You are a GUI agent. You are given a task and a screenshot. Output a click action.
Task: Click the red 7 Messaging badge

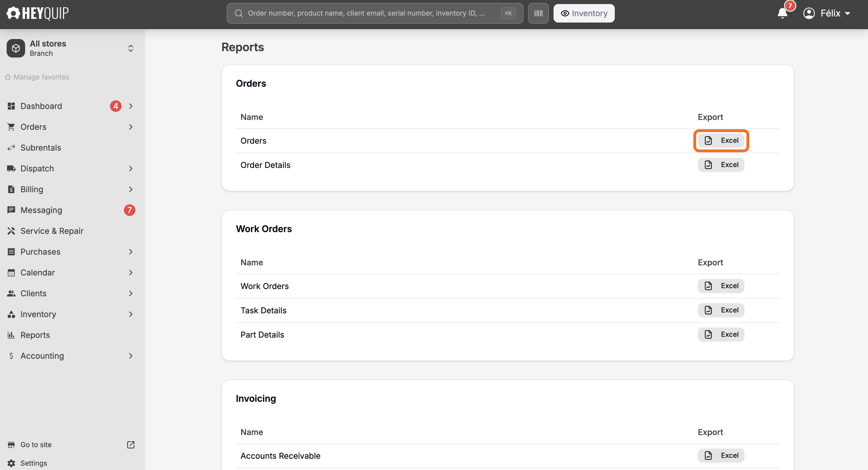click(x=129, y=210)
